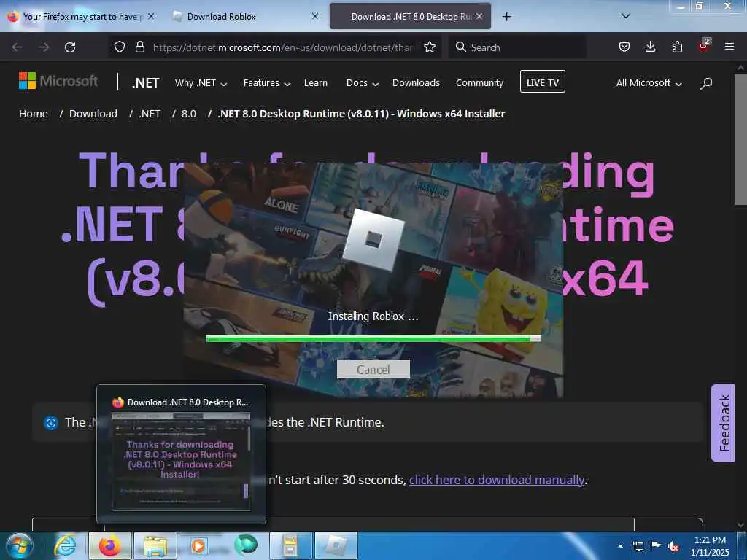
Task: Open the tracking protection shield icon
Action: pos(120,47)
